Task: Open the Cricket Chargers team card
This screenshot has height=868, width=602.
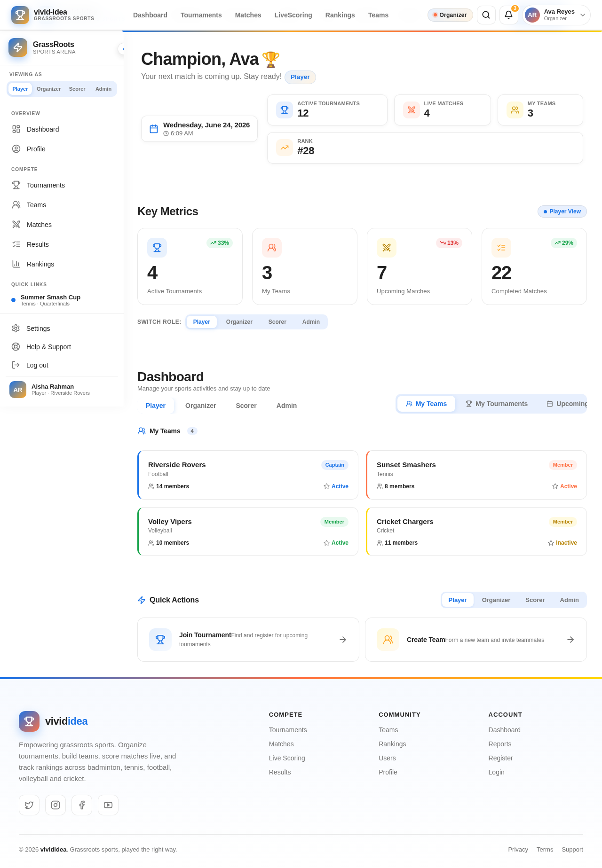Action: [476, 532]
